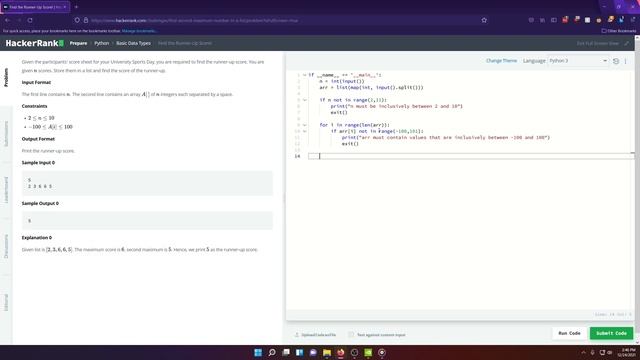Click the Exit Full Screen View icon
The width and height of the screenshot is (640, 360).
coord(627,43)
